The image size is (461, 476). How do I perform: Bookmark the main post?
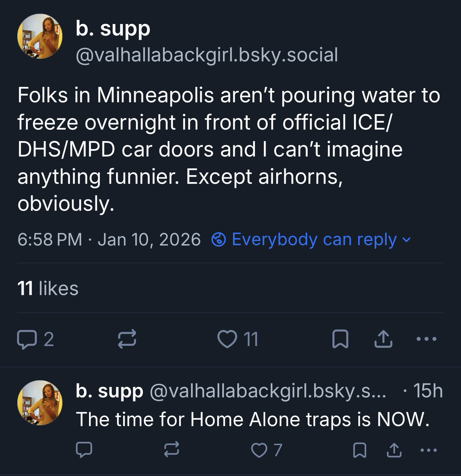click(x=340, y=340)
